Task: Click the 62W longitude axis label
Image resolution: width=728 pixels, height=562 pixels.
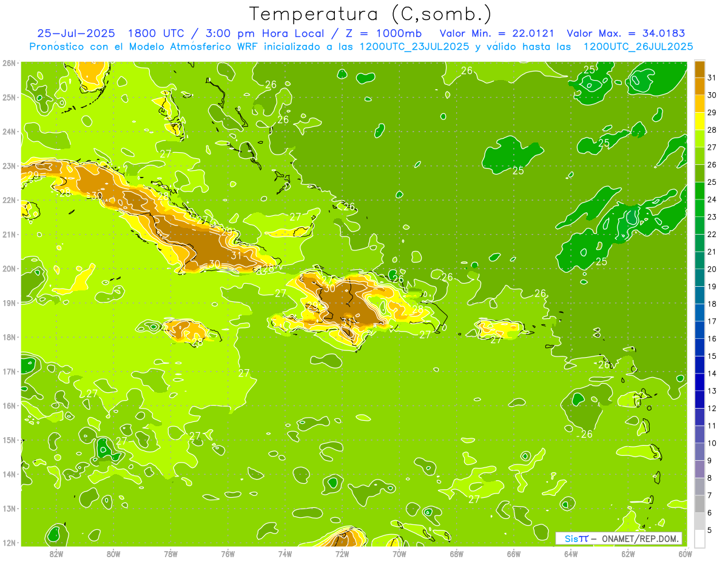Action: (629, 554)
